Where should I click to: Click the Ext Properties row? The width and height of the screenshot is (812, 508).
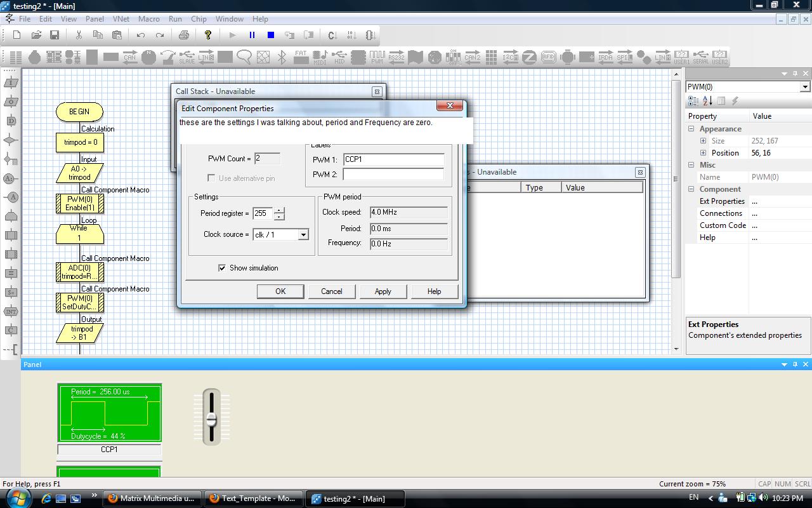click(749, 201)
